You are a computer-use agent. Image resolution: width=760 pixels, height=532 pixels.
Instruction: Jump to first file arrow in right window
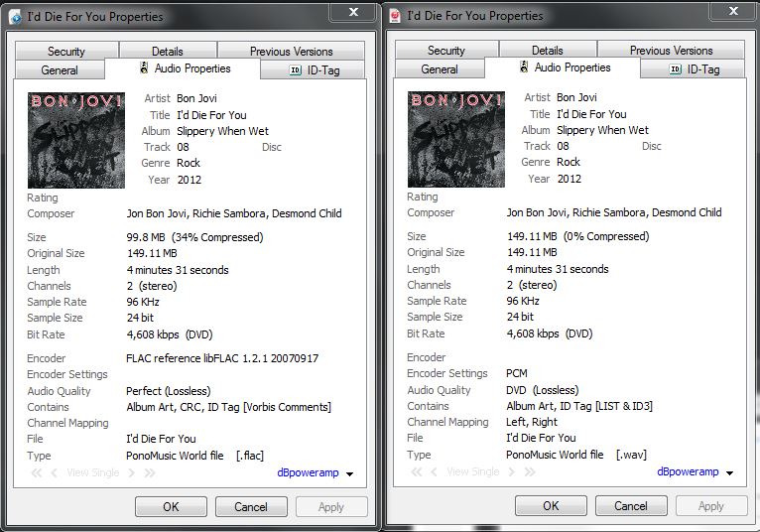pos(417,471)
